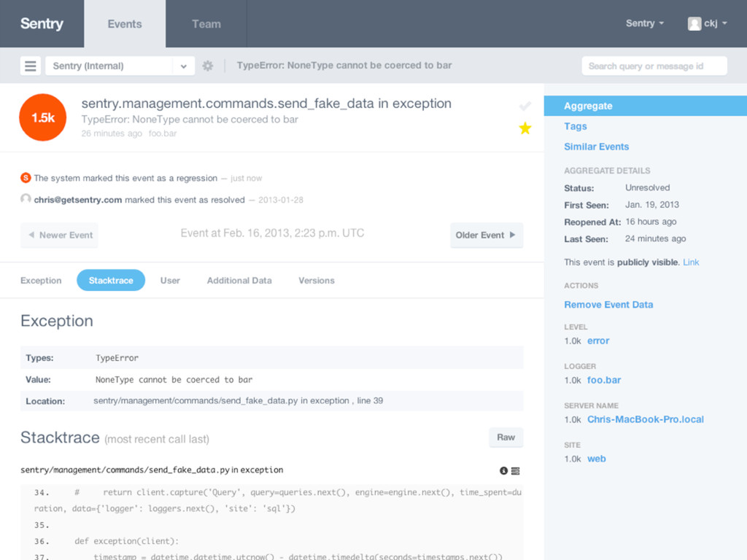Click the orange system regression icon
747x560 pixels.
click(x=26, y=178)
